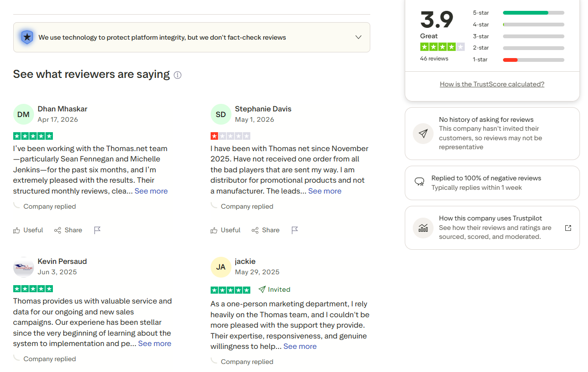The height and width of the screenshot is (372, 588).
Task: Open 'Company replied' under jackie's review
Action: pos(247,362)
